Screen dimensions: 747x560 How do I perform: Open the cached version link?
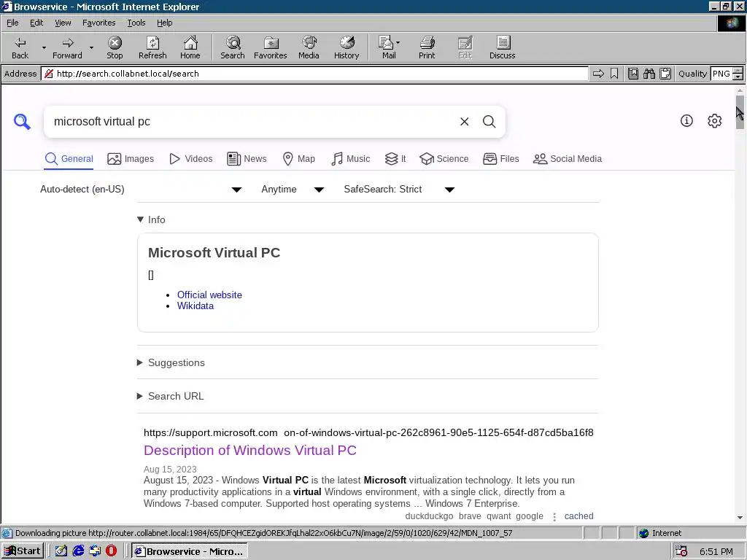point(578,516)
